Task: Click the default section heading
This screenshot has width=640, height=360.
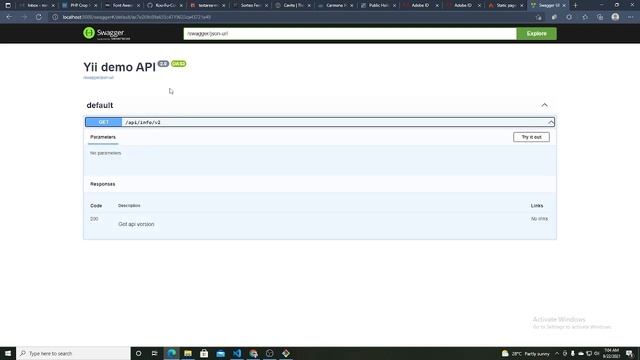Action: (100, 105)
